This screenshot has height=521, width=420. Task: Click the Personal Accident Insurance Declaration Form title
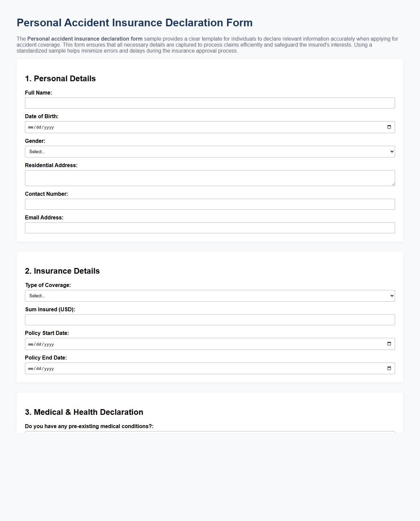(134, 23)
